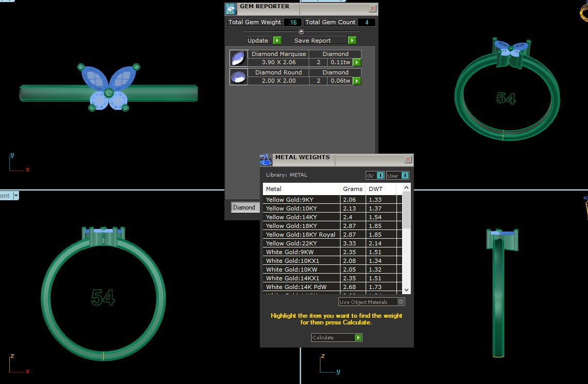Collapse Gem Reporter summary with round chevron
This screenshot has height=384, width=588.
301,32
